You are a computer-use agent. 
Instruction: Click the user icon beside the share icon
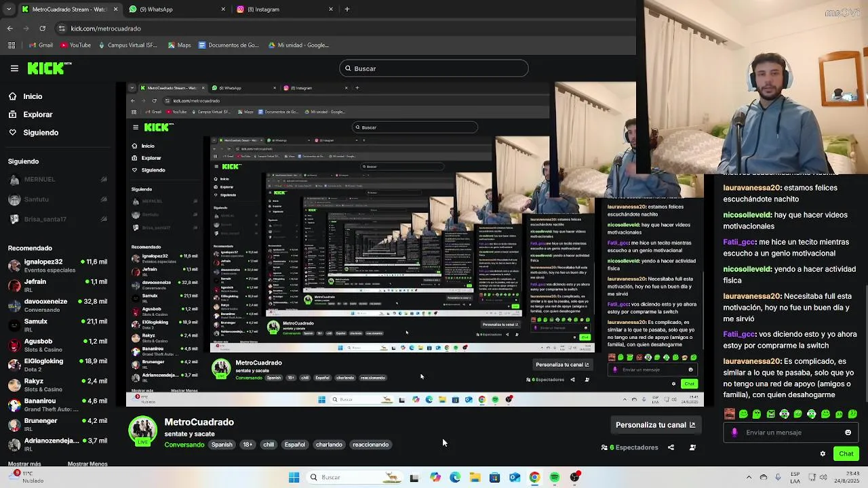pos(692,447)
